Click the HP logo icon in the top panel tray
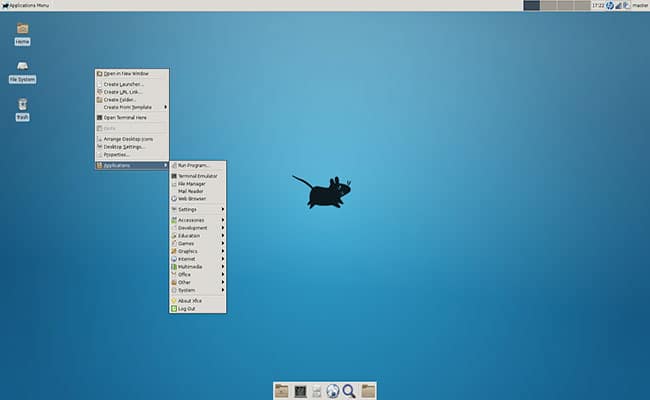650x400 pixels. tap(610, 5)
